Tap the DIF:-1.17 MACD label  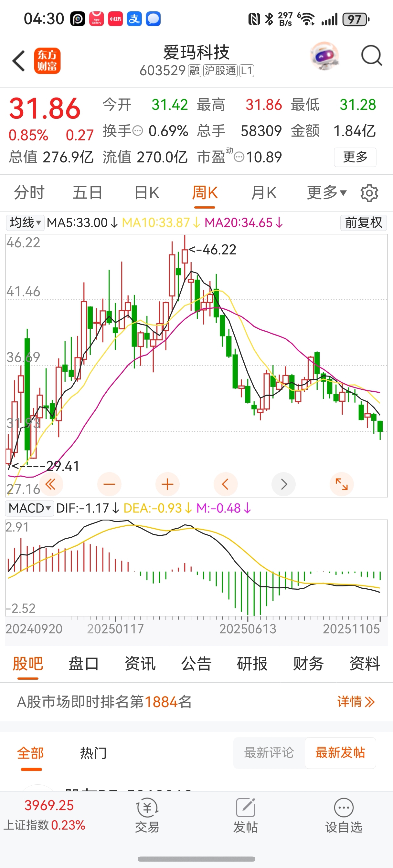click(88, 508)
